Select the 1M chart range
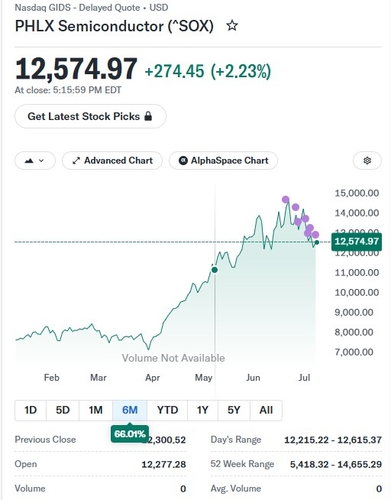Image resolution: width=391 pixels, height=500 pixels. click(x=96, y=410)
